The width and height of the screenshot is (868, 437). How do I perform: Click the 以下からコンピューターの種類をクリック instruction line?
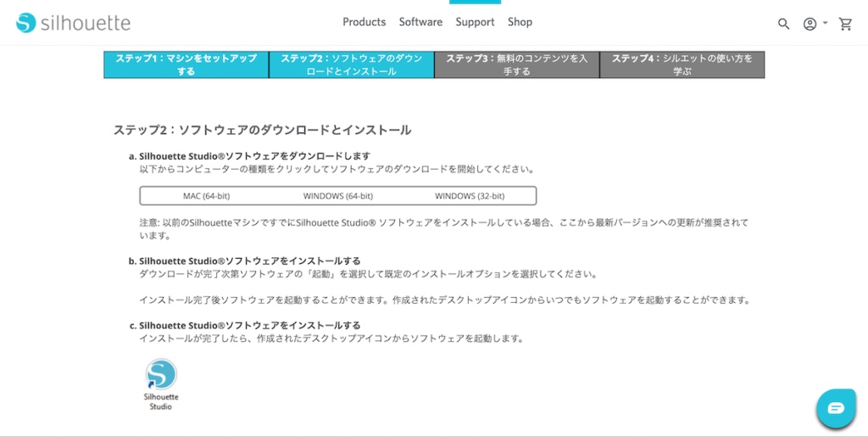tap(337, 170)
